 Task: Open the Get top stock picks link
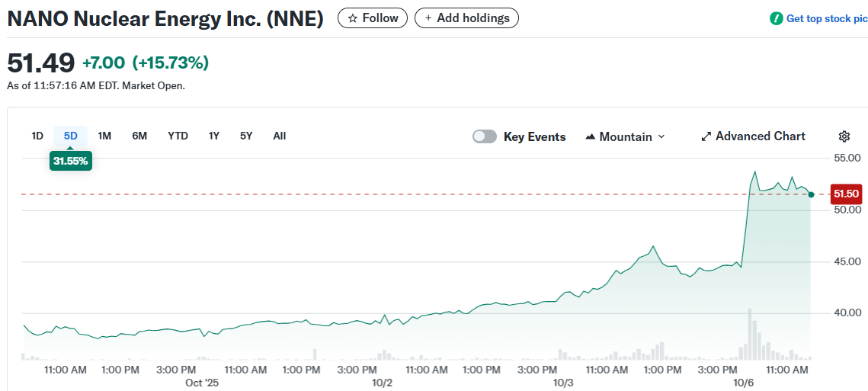click(x=826, y=18)
